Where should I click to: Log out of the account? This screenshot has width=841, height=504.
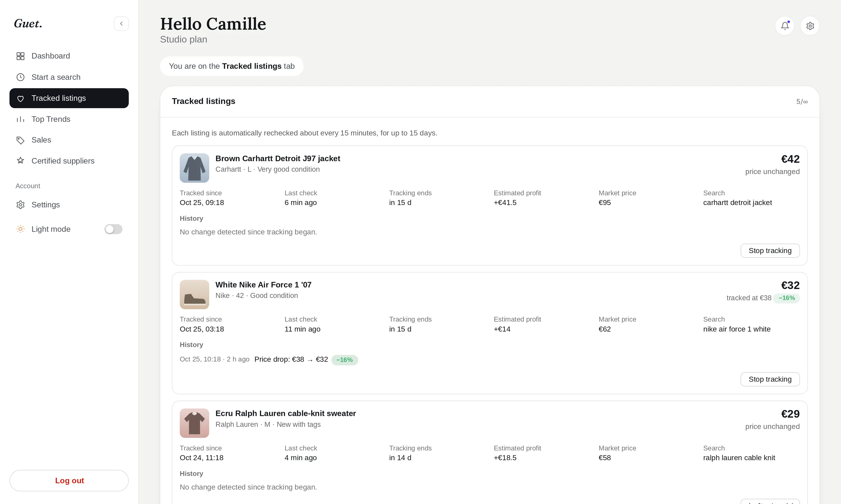tap(69, 481)
